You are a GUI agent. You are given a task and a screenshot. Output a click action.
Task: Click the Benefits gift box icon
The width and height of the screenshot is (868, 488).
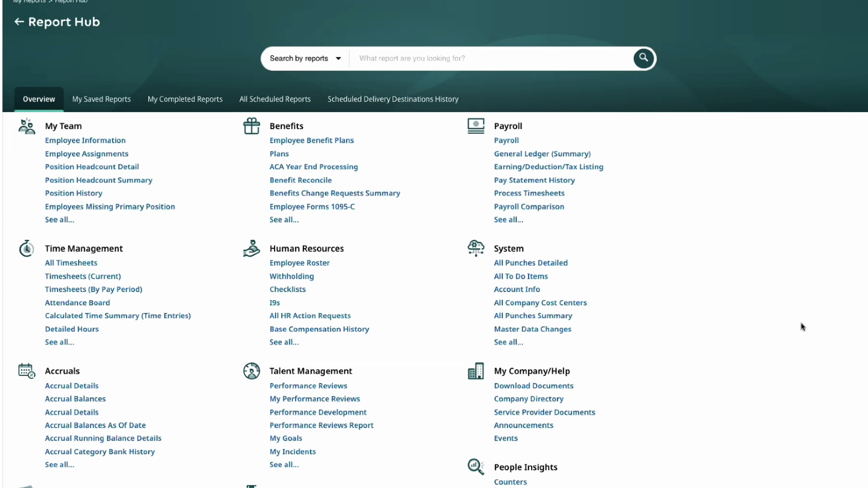(x=251, y=126)
